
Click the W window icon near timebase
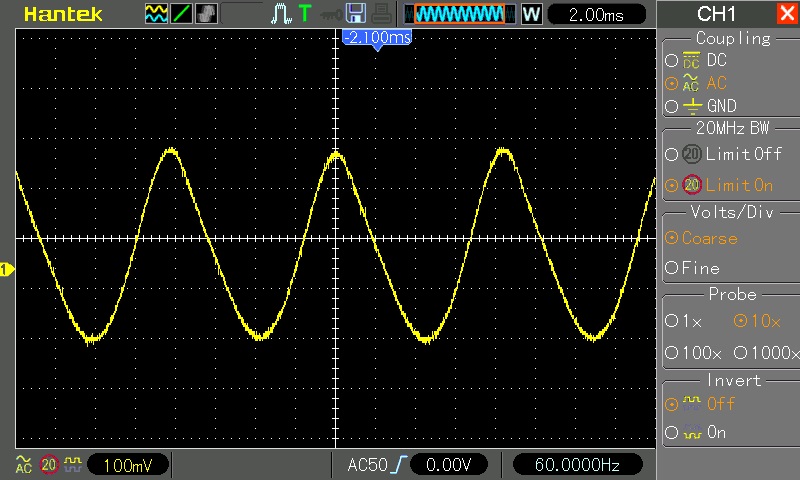click(x=531, y=14)
